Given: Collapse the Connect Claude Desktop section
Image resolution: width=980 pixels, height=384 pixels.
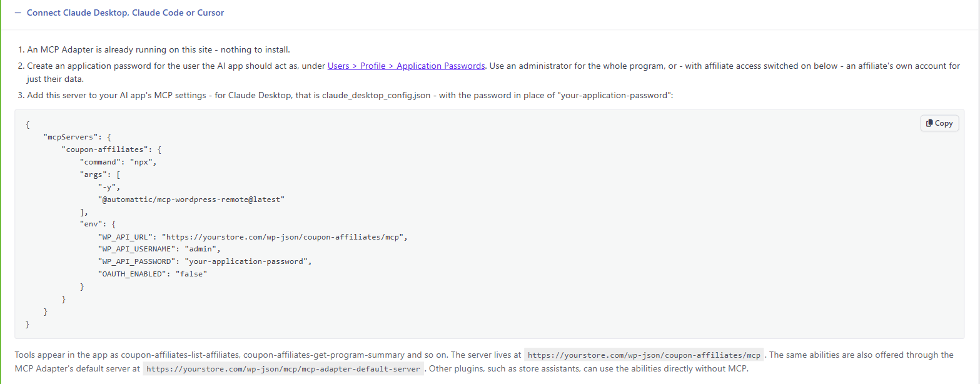Looking at the screenshot, I should pyautogui.click(x=119, y=13).
